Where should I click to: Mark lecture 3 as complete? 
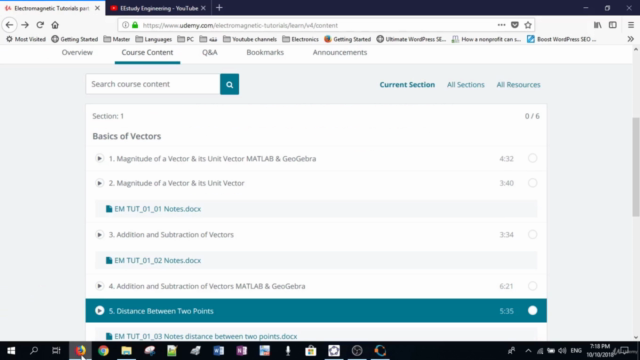tap(532, 234)
